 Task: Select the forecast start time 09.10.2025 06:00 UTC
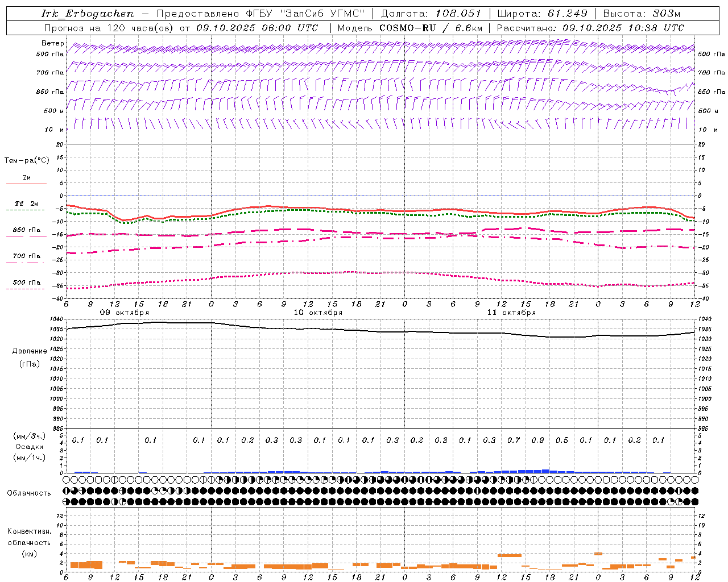[x=257, y=28]
